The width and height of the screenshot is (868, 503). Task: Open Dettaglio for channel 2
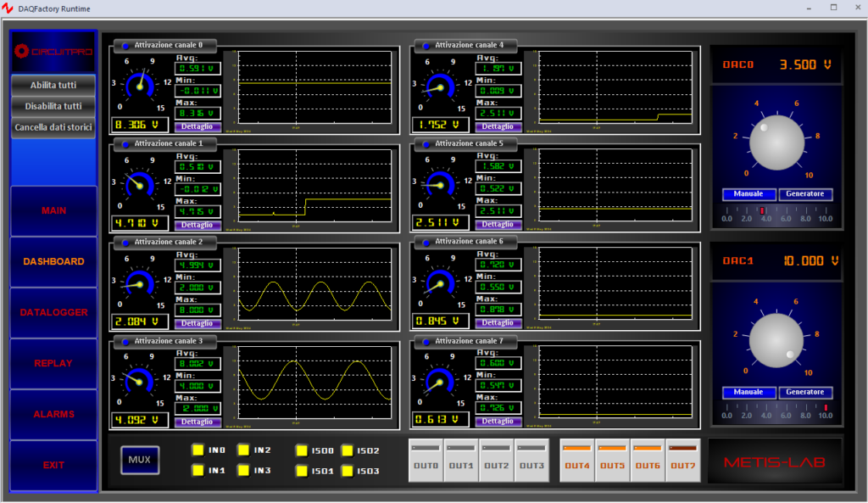pos(198,324)
